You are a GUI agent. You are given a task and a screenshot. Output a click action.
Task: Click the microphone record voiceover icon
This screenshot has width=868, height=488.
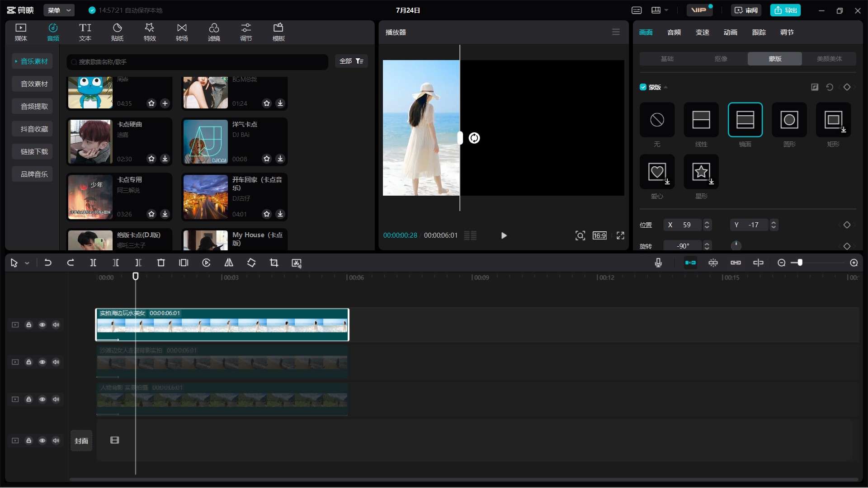point(658,263)
